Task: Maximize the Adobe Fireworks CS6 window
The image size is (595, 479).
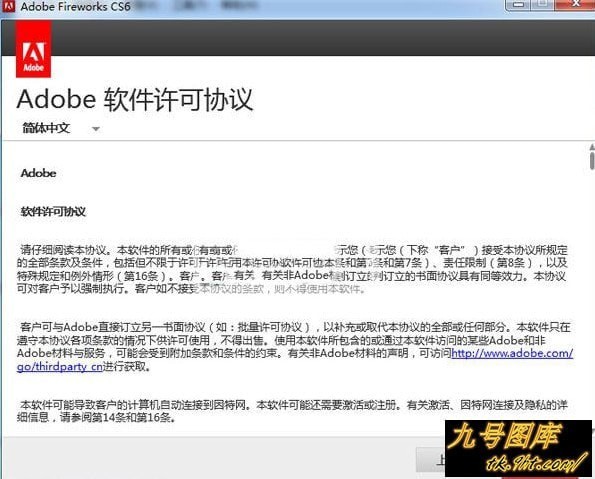Action: pyautogui.click(x=543, y=5)
